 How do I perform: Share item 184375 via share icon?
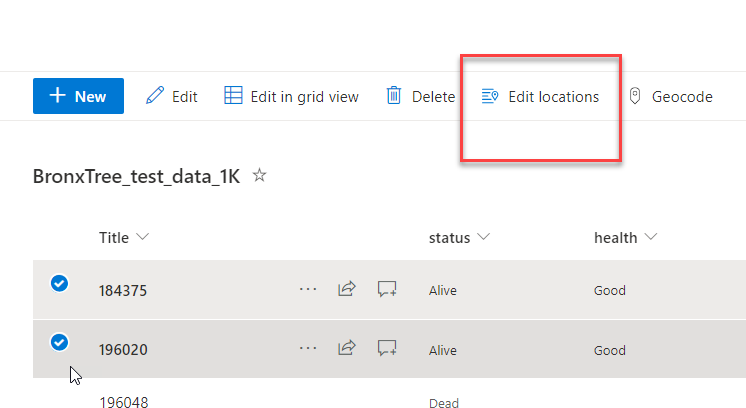pyautogui.click(x=347, y=290)
